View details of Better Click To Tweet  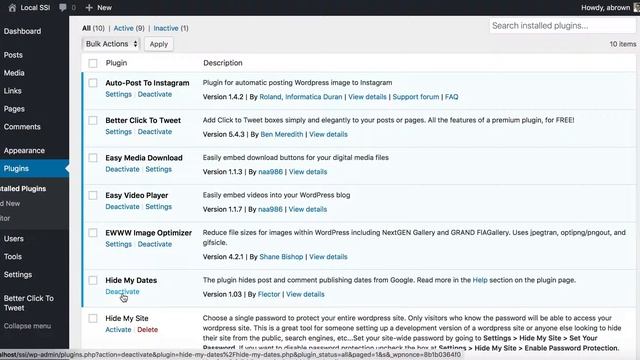click(328, 134)
